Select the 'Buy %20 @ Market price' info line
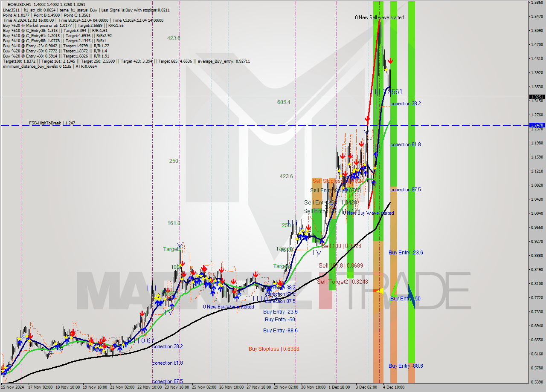The image size is (546, 392). point(63,25)
